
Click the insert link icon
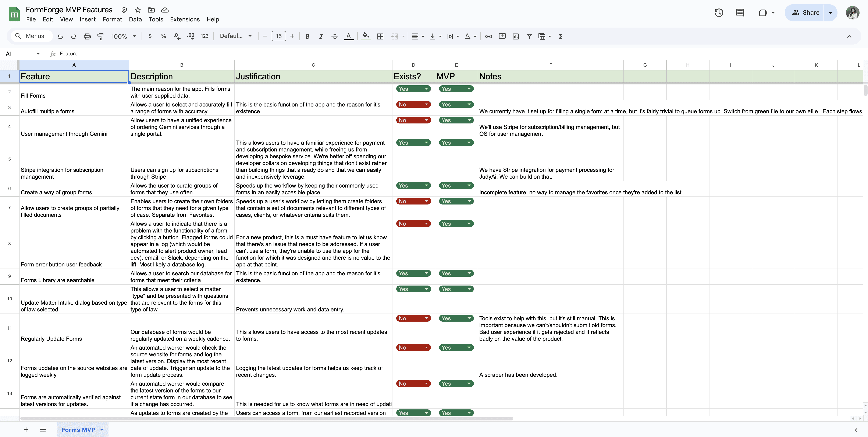488,36
